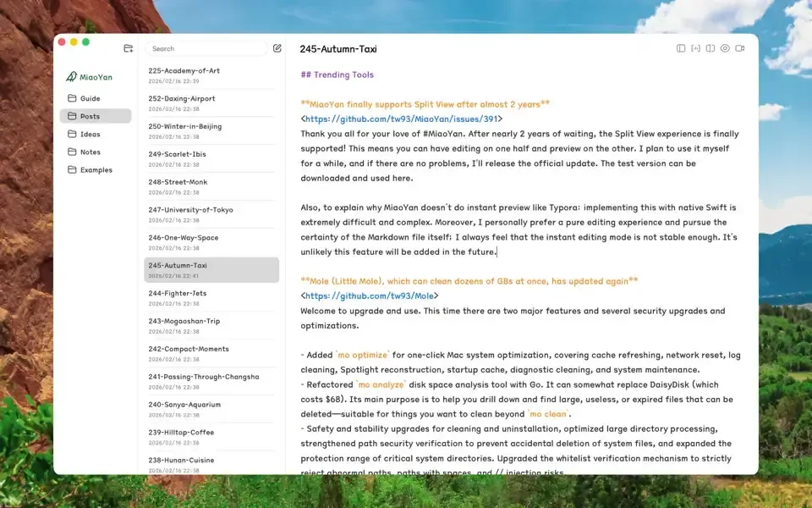The width and height of the screenshot is (812, 508).
Task: Maximize the MiaoYan window with green button
Action: coord(86,42)
